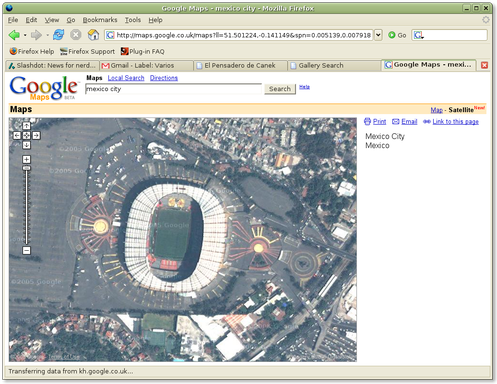The width and height of the screenshot is (497, 384).
Task: Click the zoom slider handle
Action: click(x=26, y=168)
